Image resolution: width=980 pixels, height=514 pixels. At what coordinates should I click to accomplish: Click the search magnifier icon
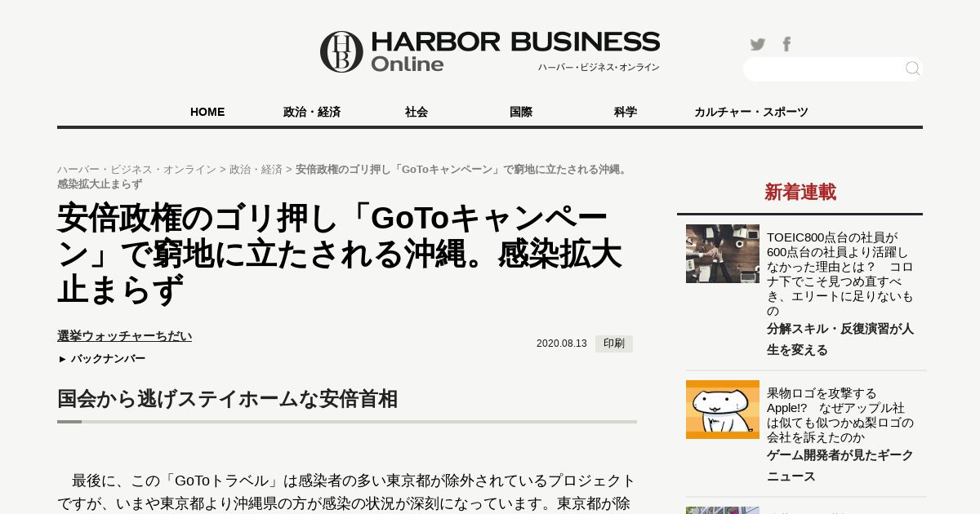tap(912, 69)
